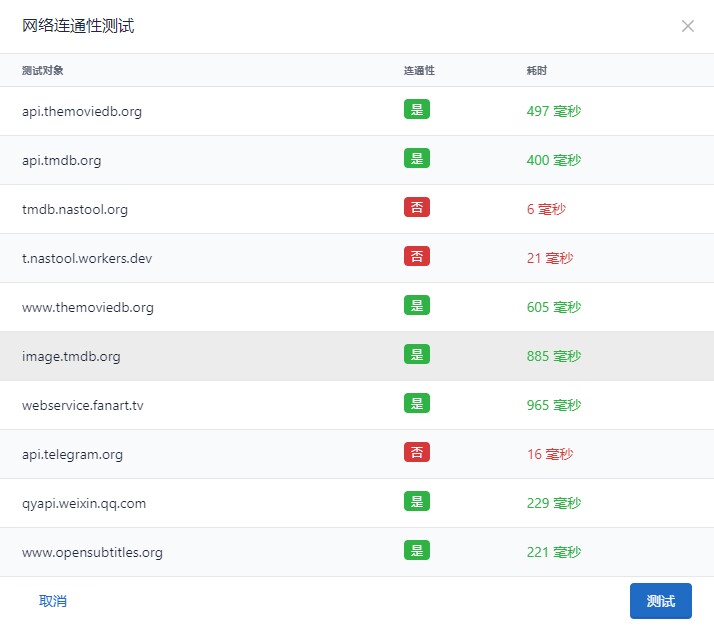Click the 885 毫秒 latency value
The width and height of the screenshot is (714, 635).
click(x=554, y=356)
